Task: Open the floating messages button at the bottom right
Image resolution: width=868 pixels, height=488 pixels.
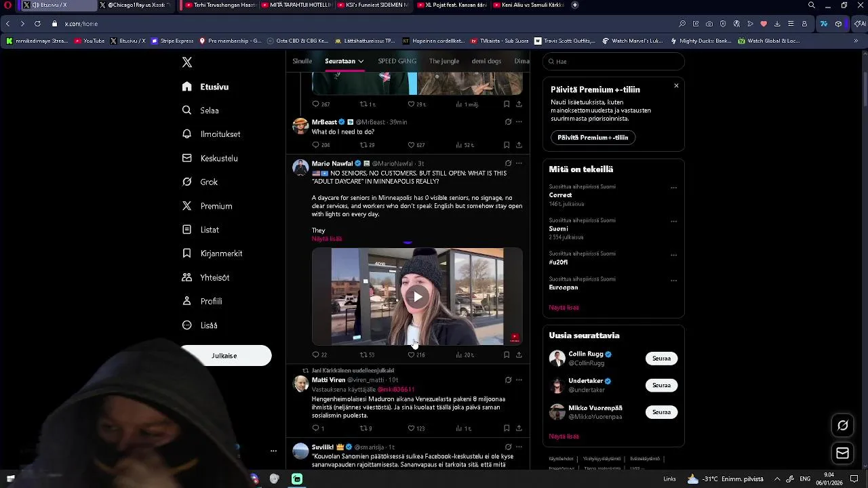Action: click(x=843, y=453)
